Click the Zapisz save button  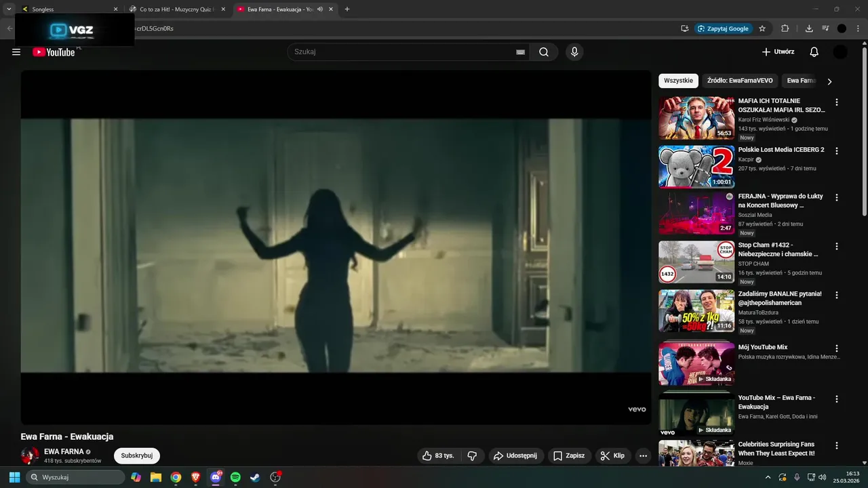(569, 455)
